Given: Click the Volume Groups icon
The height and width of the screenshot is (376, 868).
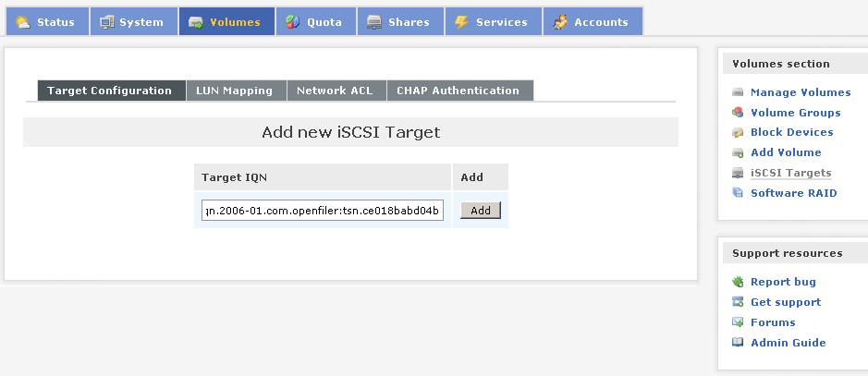Looking at the screenshot, I should [738, 113].
